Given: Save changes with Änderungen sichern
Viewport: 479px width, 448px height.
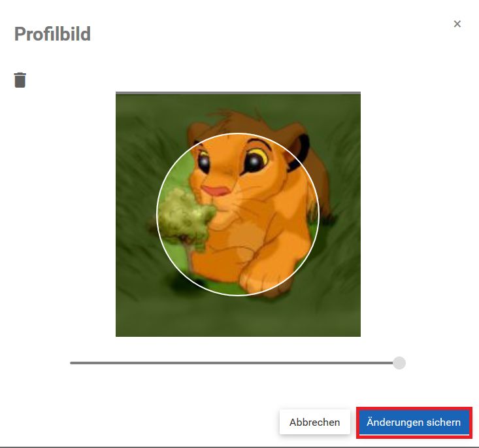Looking at the screenshot, I should [414, 422].
